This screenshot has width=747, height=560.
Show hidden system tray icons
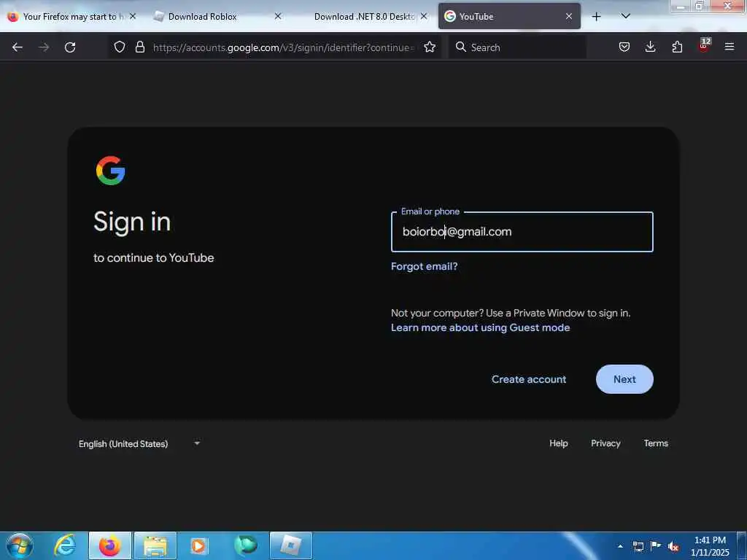coord(620,546)
